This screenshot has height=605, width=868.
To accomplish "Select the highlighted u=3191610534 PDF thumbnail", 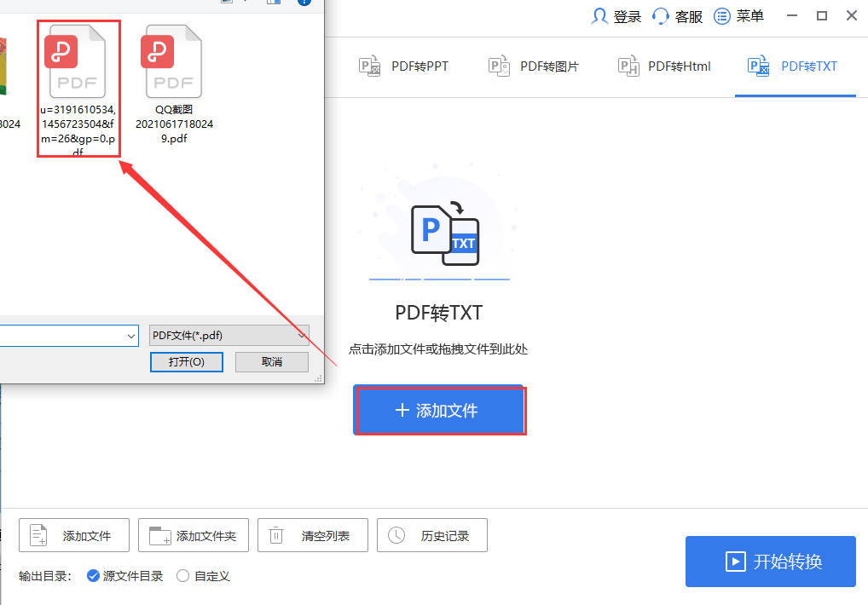I will tap(78, 60).
